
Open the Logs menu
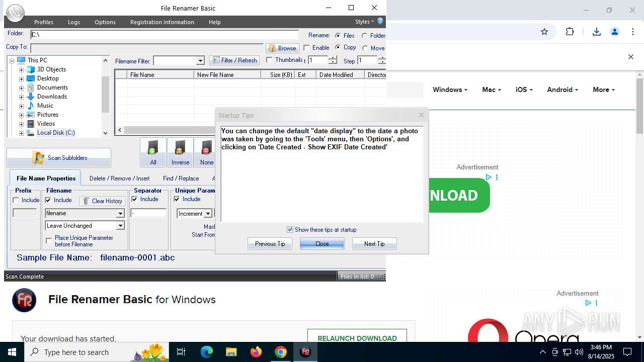pyautogui.click(x=74, y=22)
